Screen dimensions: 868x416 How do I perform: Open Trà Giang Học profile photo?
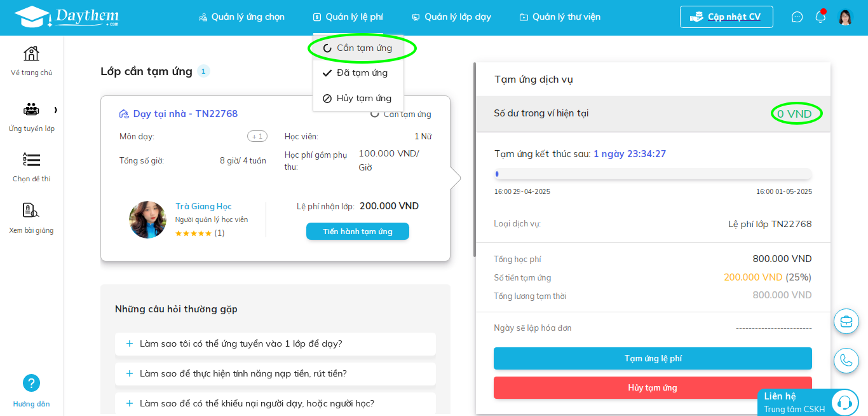click(x=147, y=219)
